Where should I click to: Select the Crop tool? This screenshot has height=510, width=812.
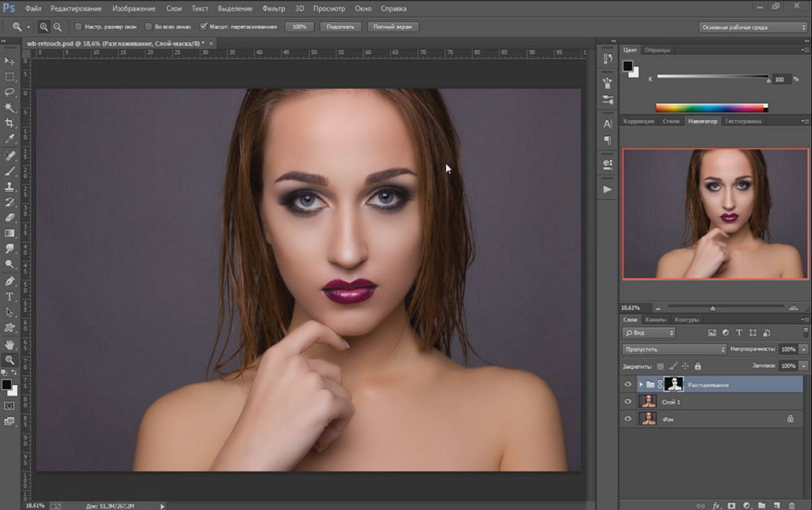click(10, 123)
